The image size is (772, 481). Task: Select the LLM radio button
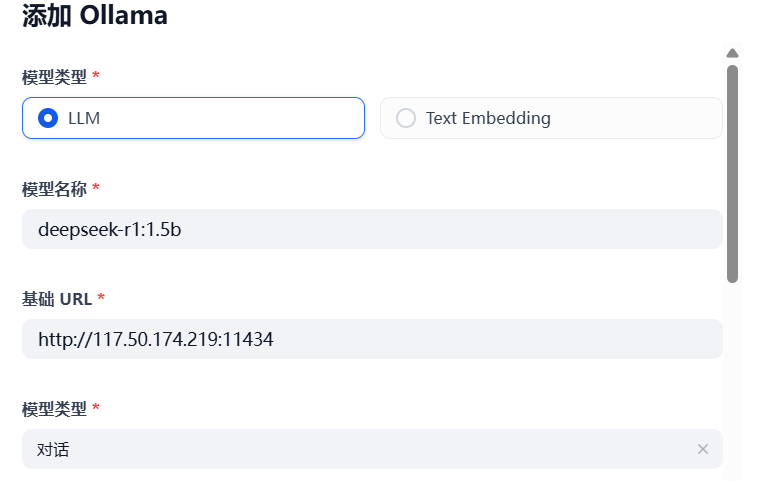(47, 118)
